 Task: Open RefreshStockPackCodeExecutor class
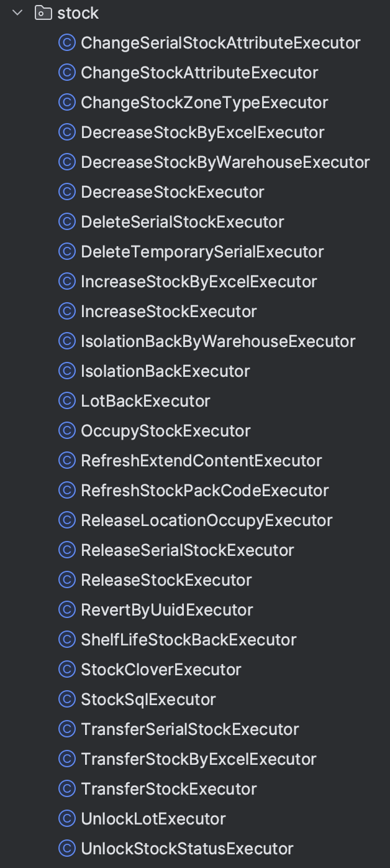[204, 490]
